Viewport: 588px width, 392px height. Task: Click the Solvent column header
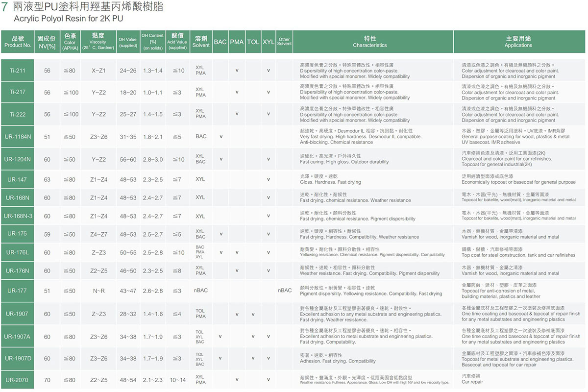coord(201,42)
